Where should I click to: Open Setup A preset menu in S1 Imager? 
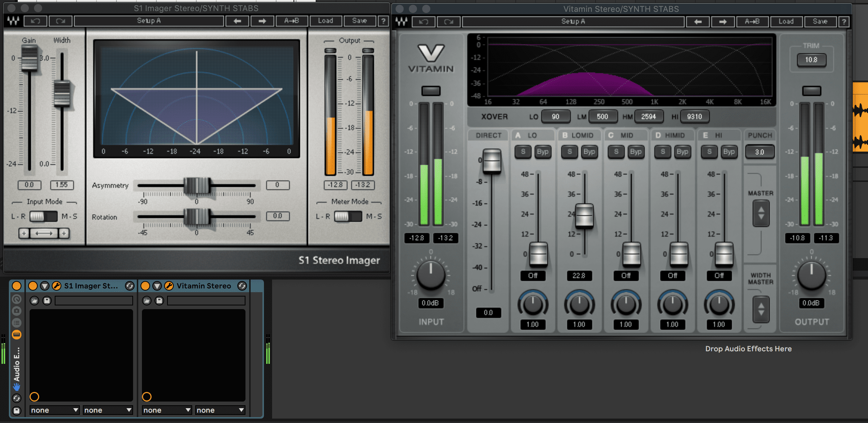click(149, 21)
